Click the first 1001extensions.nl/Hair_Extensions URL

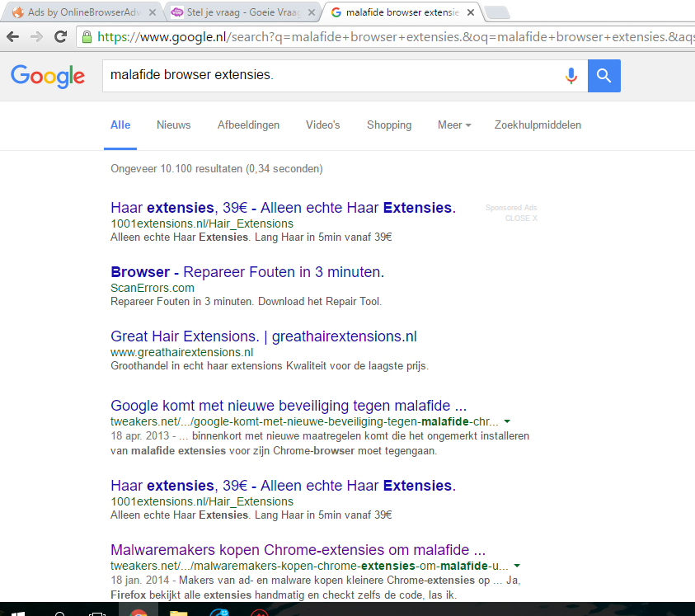[x=202, y=223]
